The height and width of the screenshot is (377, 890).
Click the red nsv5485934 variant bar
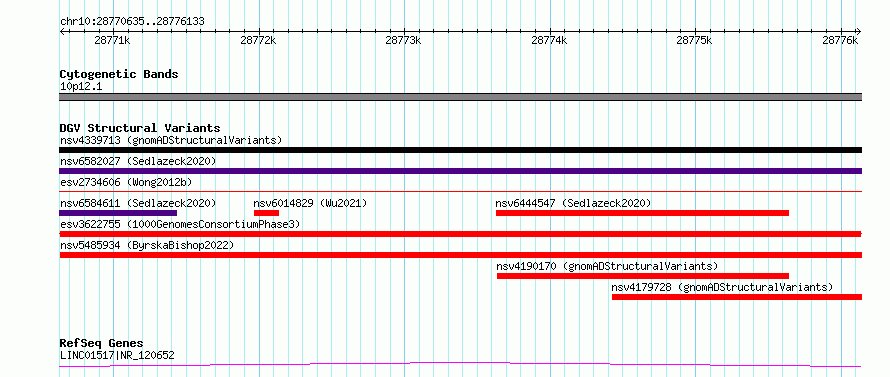pos(460,255)
